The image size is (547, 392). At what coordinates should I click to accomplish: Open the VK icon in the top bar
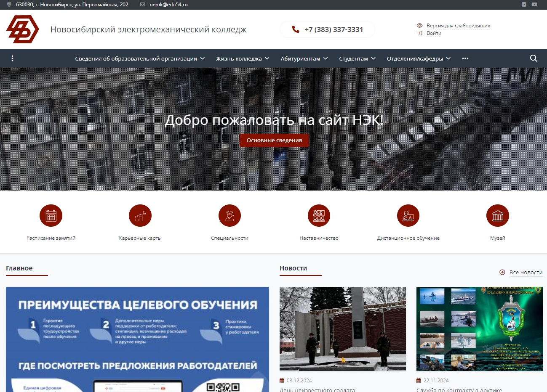(x=524, y=4)
